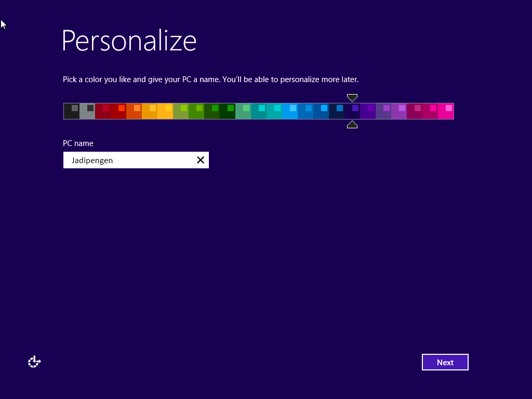Open the Ease of Access menu
The image size is (532, 399).
[x=34, y=362]
